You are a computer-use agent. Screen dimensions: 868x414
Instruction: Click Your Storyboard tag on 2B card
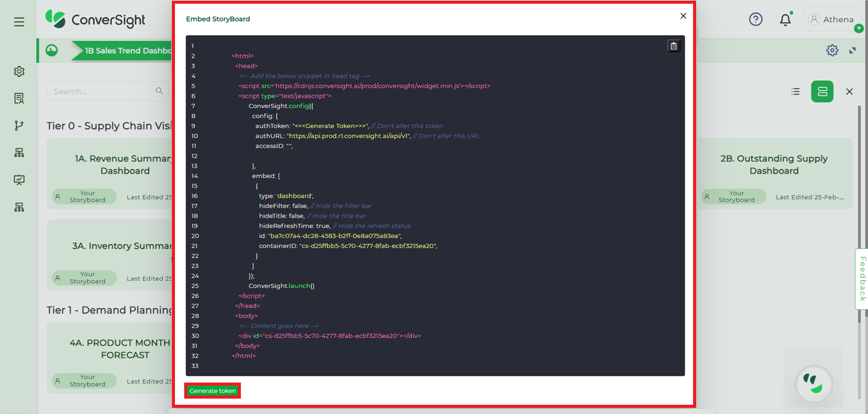[x=733, y=197]
